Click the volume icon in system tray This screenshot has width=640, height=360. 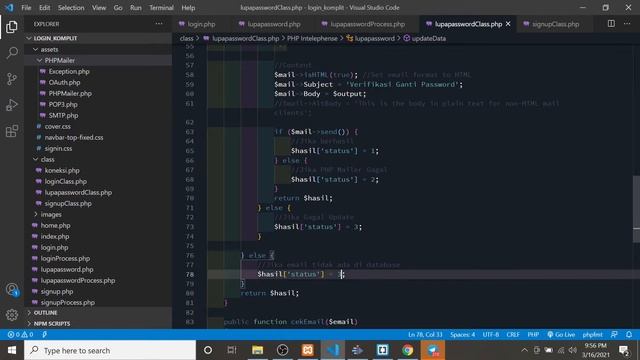[573, 350]
